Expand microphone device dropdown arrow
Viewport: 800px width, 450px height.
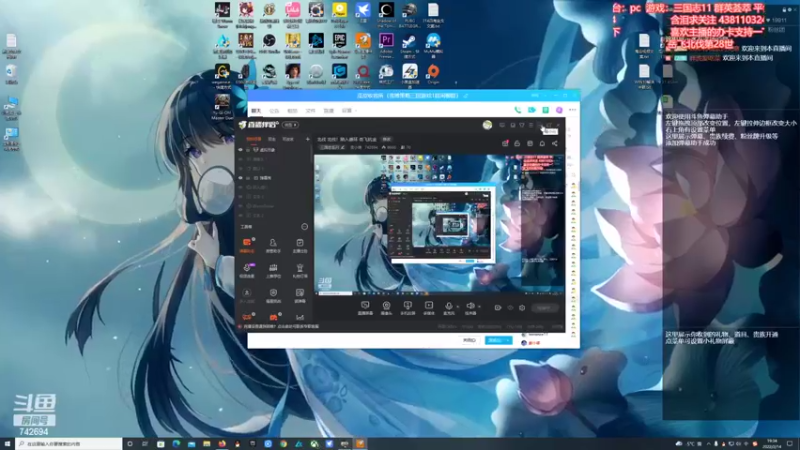pyautogui.click(x=457, y=307)
